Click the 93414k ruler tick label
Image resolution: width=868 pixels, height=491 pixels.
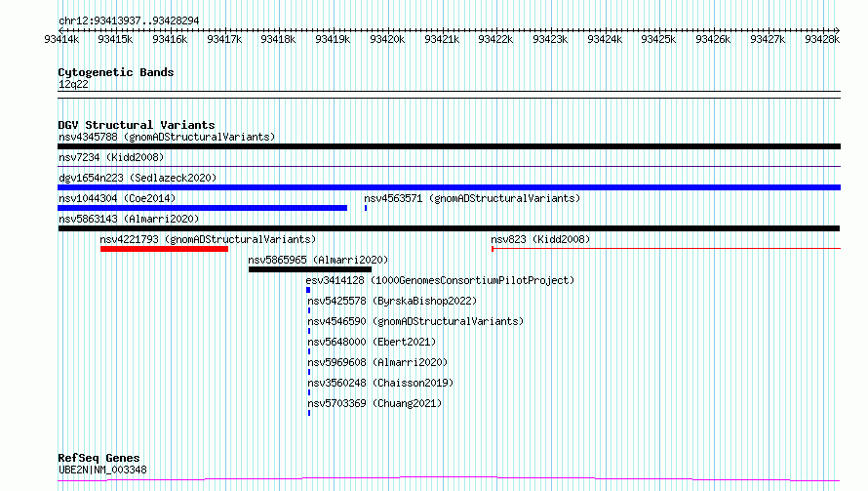(x=61, y=40)
